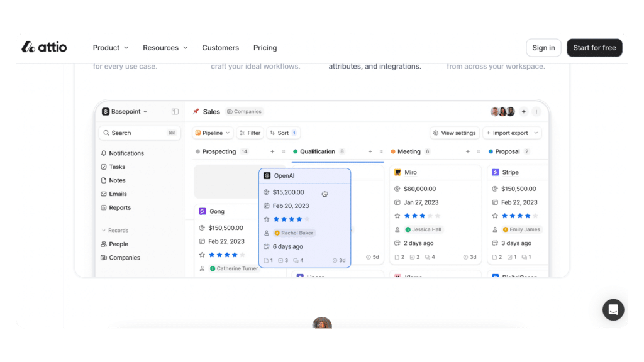Open Notifications in the sidebar
The height and width of the screenshot is (362, 644).
[x=123, y=153]
